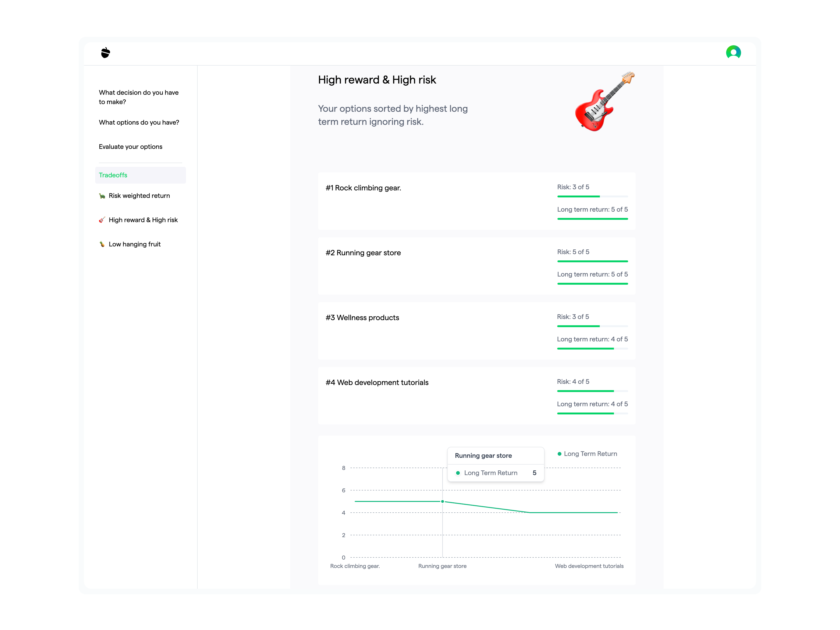Click the 'High reward & High risk' page heading
This screenshot has height=630, width=840.
(377, 80)
